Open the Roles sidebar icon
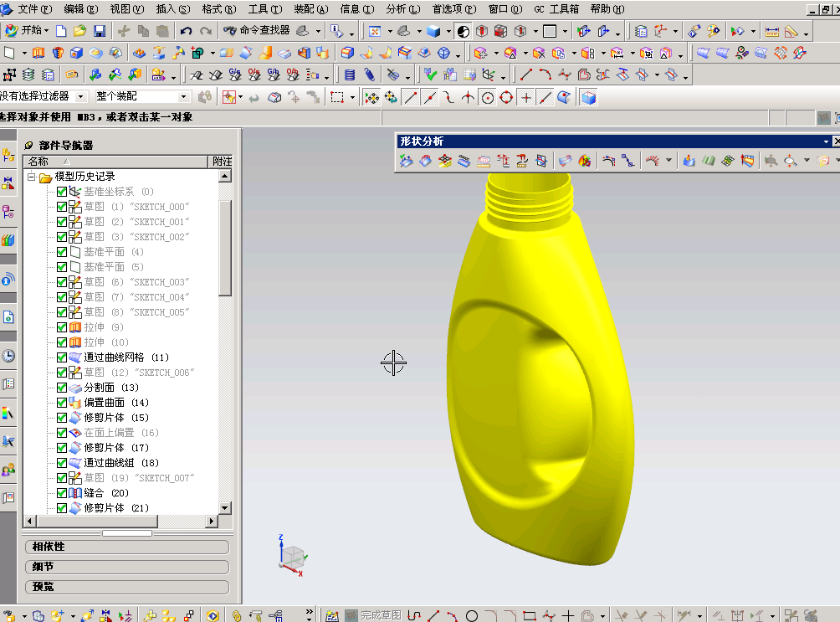The width and height of the screenshot is (840, 622). tap(8, 470)
